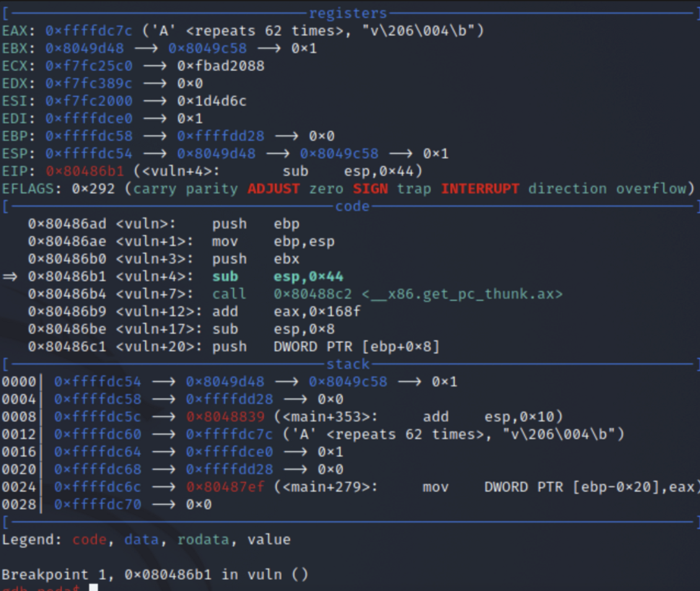The image size is (700, 591).
Task: Click the red 'code' legend label
Action: (89, 540)
